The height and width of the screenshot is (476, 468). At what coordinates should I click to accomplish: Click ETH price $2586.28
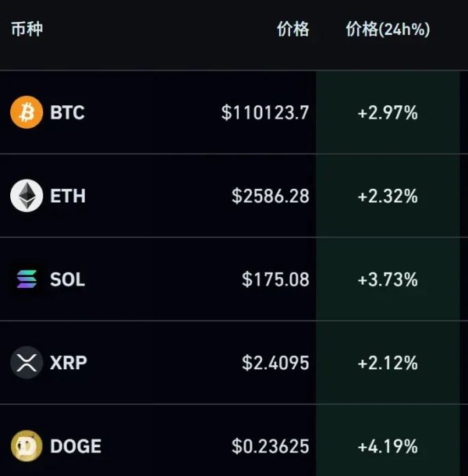tap(271, 196)
